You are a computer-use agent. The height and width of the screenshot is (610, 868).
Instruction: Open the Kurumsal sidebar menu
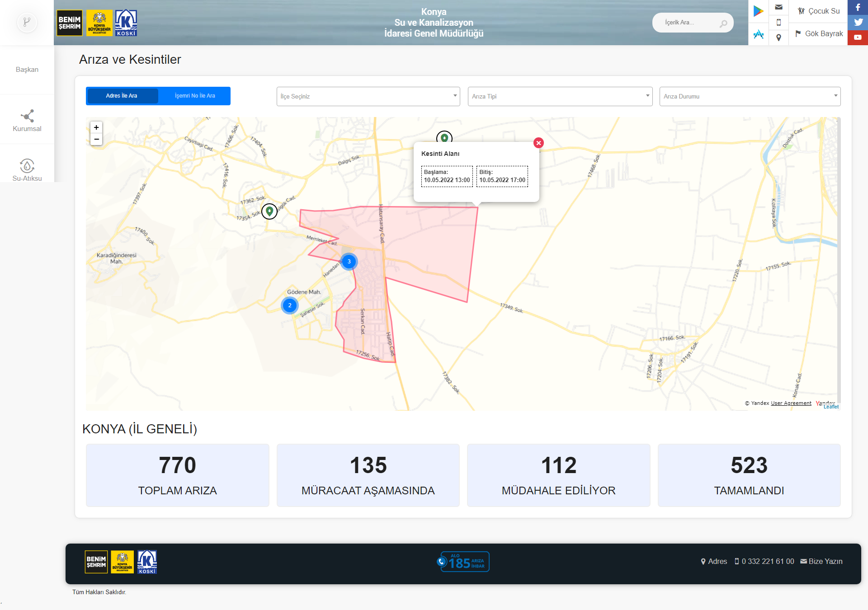click(27, 121)
